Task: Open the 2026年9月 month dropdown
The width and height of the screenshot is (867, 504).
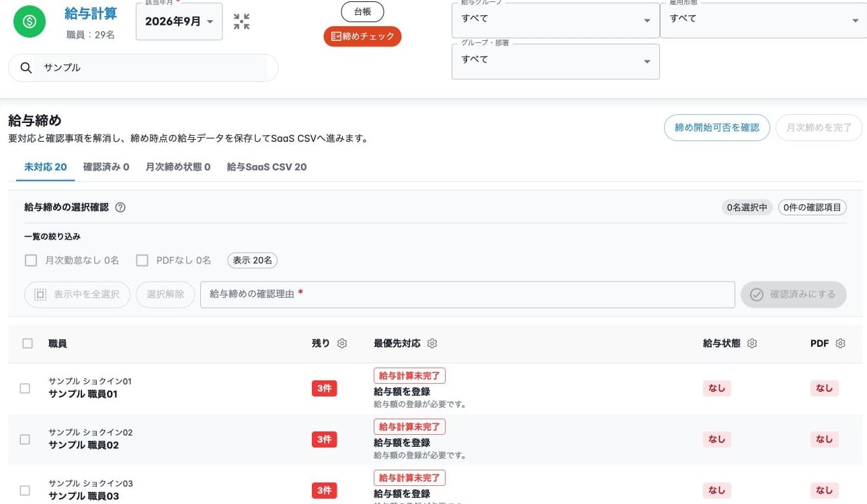Action: (x=179, y=22)
